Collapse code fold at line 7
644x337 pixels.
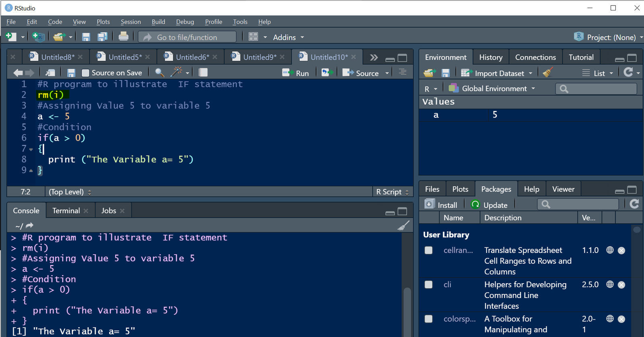[x=31, y=149]
